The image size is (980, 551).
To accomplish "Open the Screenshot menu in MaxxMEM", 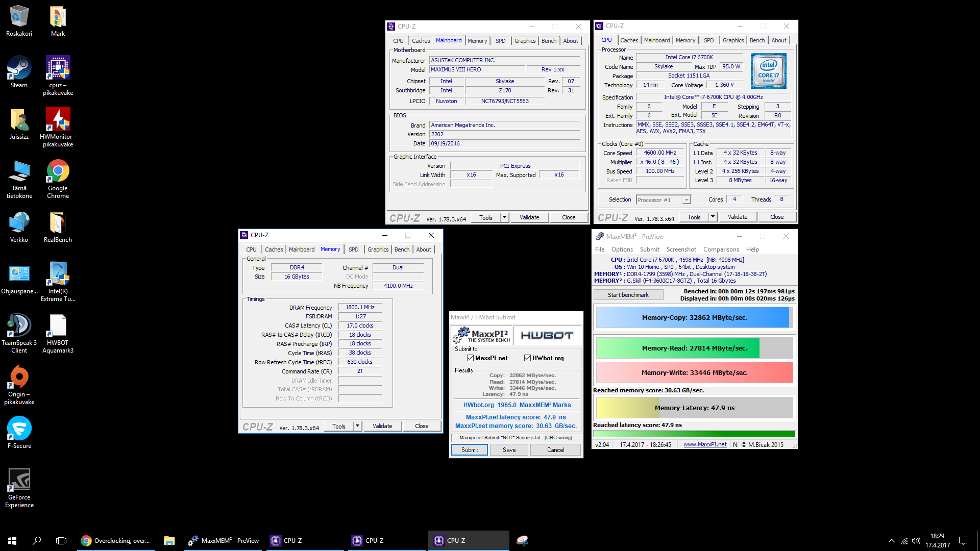I will (x=681, y=249).
